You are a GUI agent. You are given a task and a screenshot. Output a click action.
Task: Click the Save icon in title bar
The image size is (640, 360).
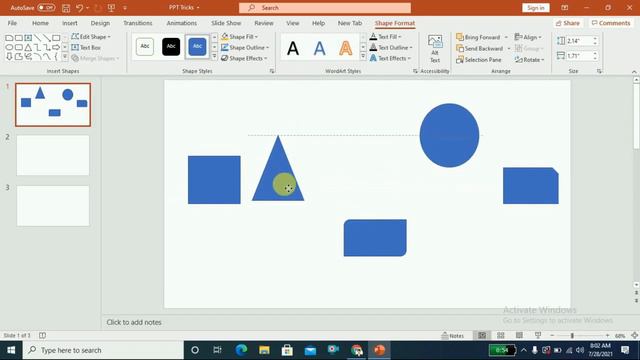[x=66, y=8]
